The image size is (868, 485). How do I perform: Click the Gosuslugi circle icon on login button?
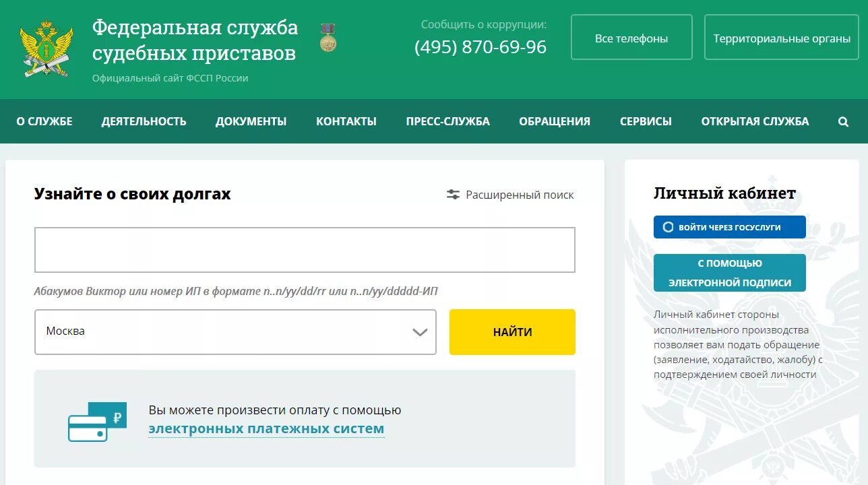[667, 227]
